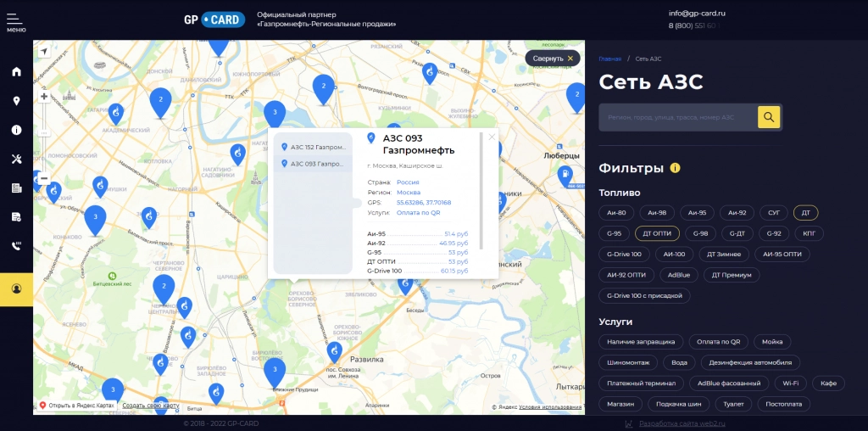
Task: Enable the Wi-Fi service filter
Action: pos(791,383)
